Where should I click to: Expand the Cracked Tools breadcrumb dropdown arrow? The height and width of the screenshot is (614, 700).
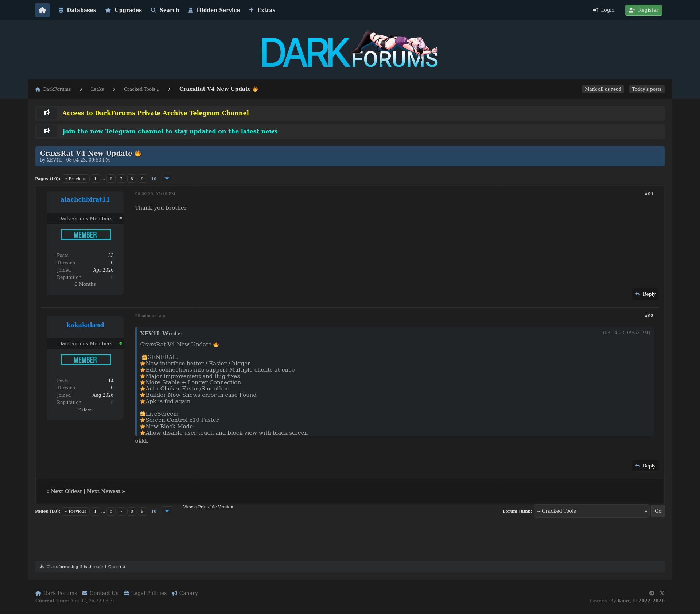[x=158, y=90]
